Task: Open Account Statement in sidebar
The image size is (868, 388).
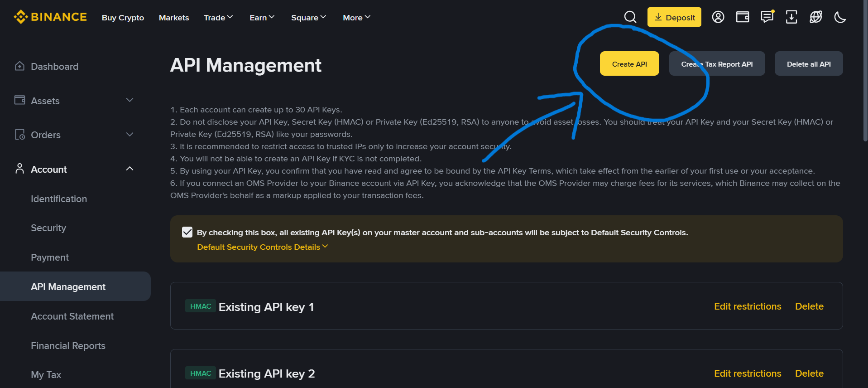Action: click(x=72, y=316)
